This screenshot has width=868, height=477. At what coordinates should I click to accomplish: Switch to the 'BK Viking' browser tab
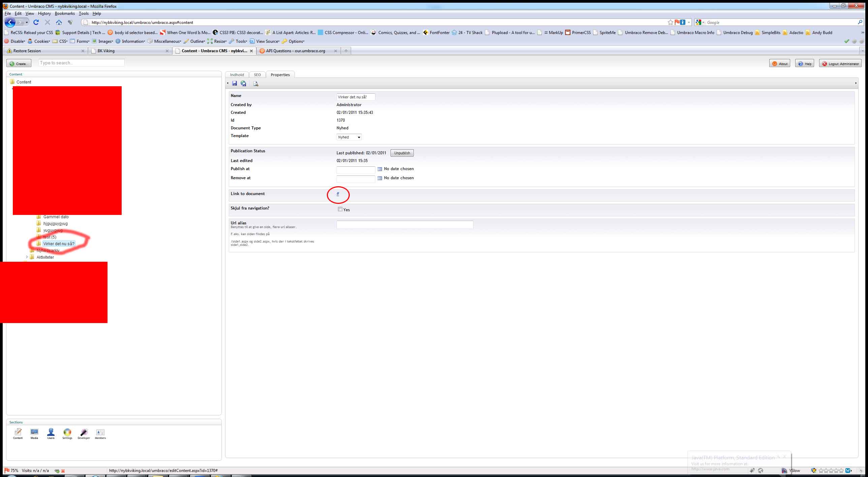(x=130, y=51)
